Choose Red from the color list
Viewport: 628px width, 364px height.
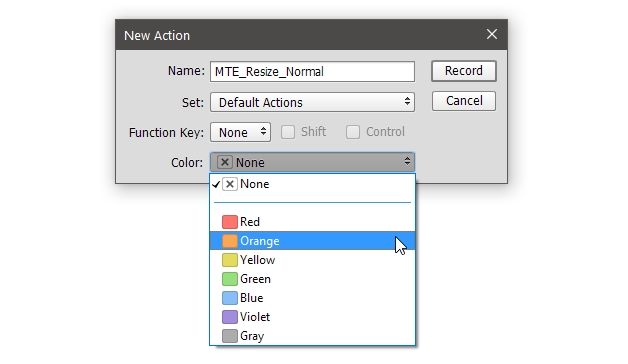coord(312,222)
